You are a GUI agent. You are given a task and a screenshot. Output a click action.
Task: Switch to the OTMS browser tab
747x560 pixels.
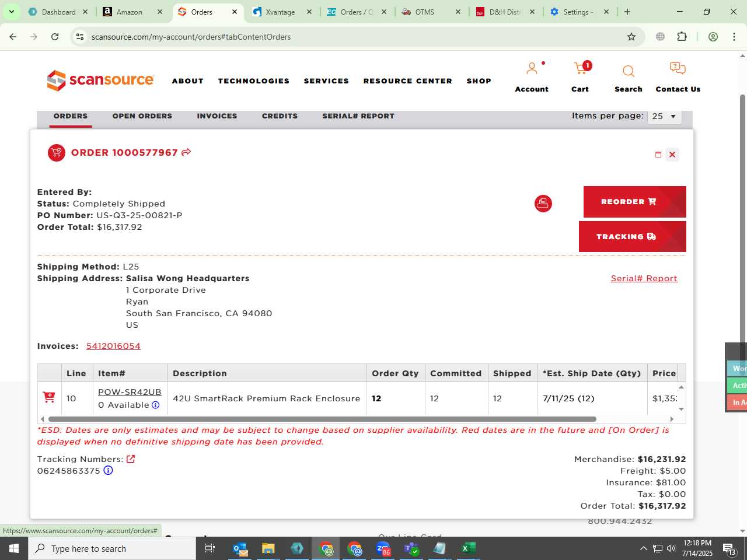coord(431,12)
